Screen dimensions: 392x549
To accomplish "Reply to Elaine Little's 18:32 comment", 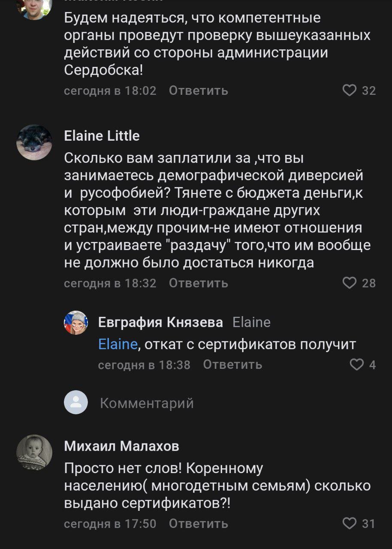I will click(x=198, y=283).
